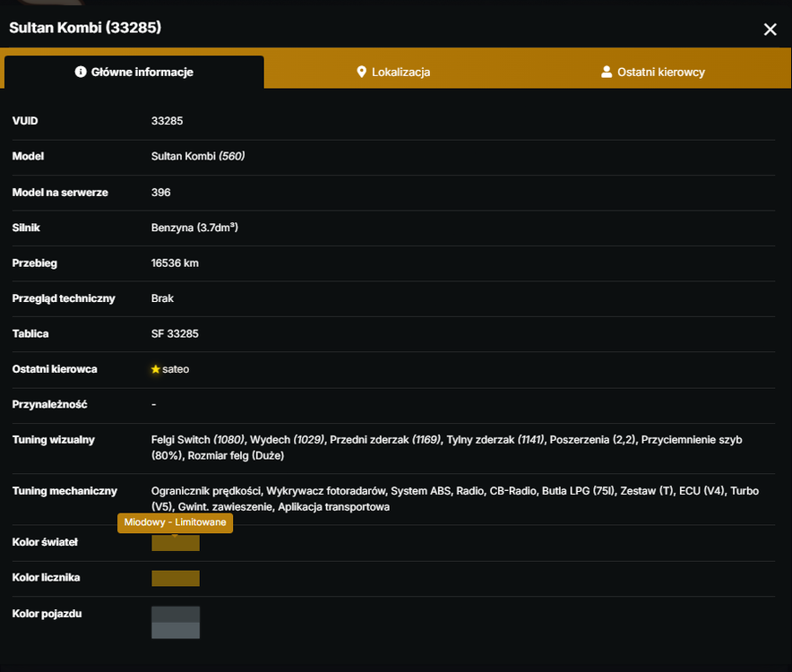
Task: Click the lower Kolor pojazdu color swatch
Action: (176, 631)
